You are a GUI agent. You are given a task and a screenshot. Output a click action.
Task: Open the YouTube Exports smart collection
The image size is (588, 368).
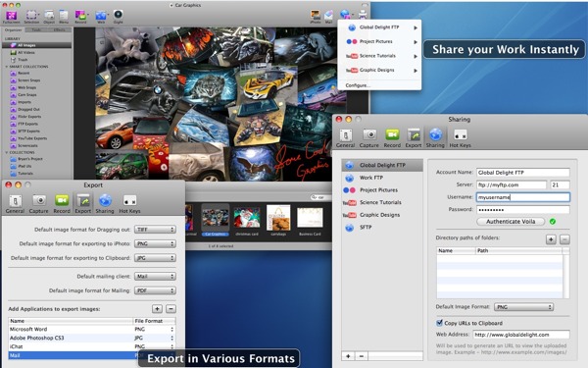(x=32, y=138)
